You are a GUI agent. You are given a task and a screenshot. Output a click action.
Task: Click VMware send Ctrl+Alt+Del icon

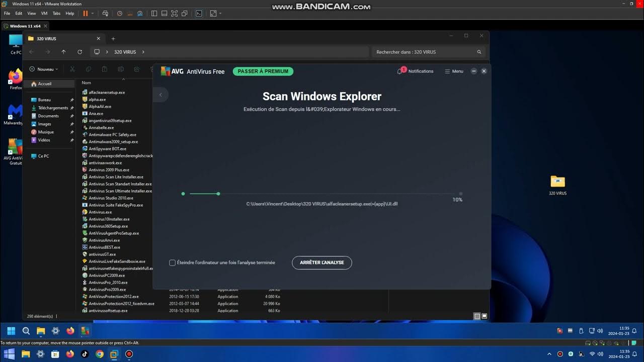[x=105, y=14]
